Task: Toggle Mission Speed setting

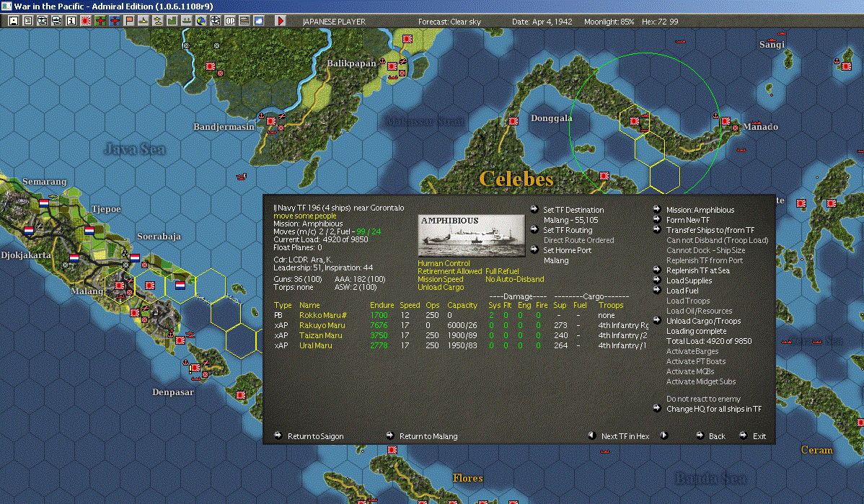Action: point(440,279)
